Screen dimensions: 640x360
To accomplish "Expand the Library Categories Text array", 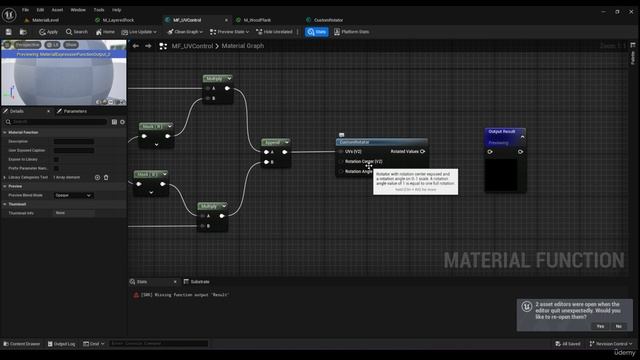I will (5, 177).
